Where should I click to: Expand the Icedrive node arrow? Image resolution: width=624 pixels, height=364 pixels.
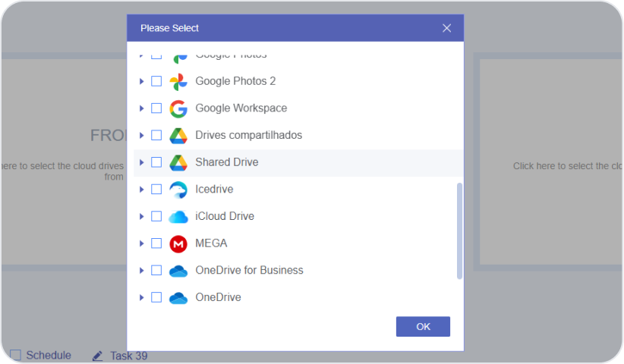(x=141, y=190)
